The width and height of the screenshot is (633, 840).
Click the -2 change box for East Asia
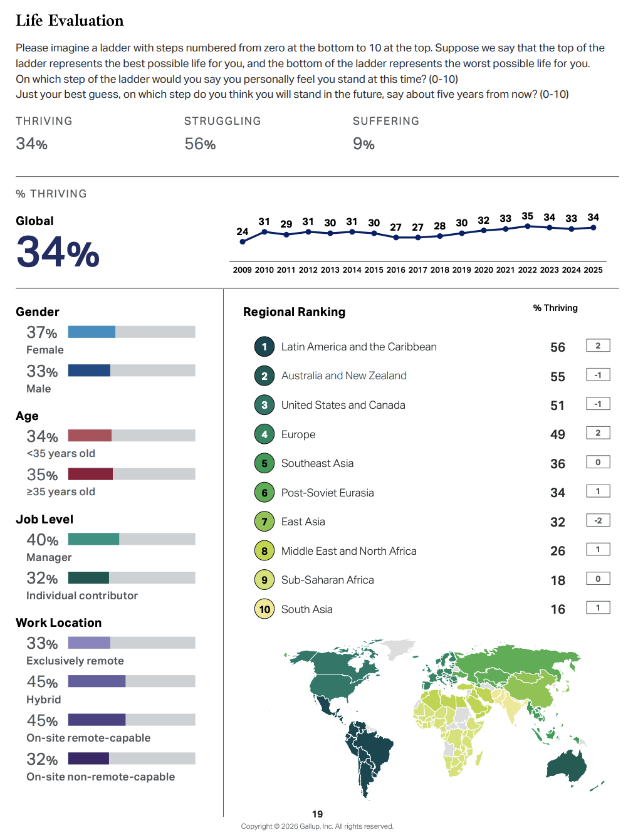[598, 520]
